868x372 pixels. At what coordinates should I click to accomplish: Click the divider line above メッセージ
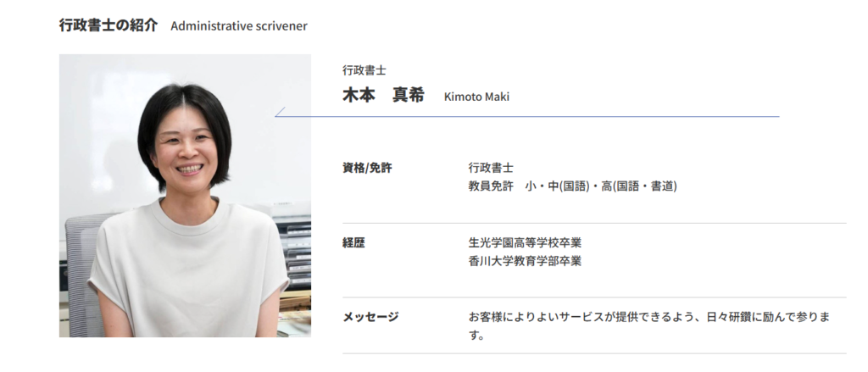(x=594, y=297)
